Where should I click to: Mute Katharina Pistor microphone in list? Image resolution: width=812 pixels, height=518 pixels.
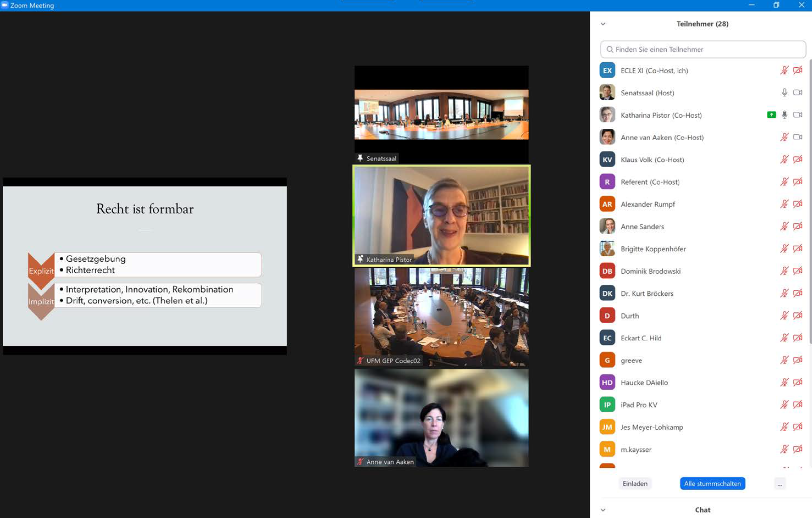pos(784,115)
